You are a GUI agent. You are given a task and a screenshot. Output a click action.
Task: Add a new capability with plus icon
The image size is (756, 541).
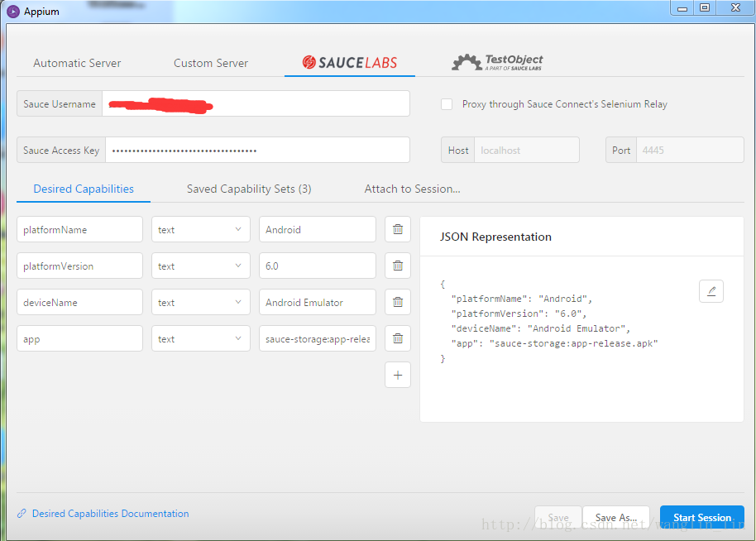(398, 375)
